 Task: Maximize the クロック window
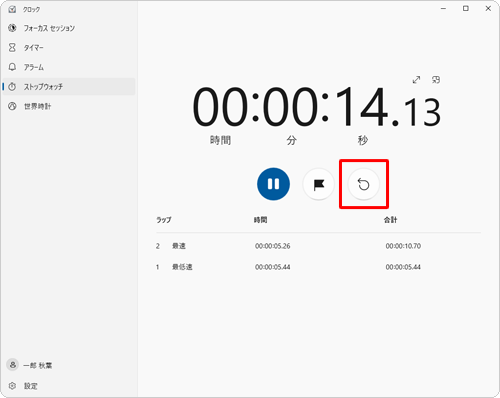click(x=466, y=9)
